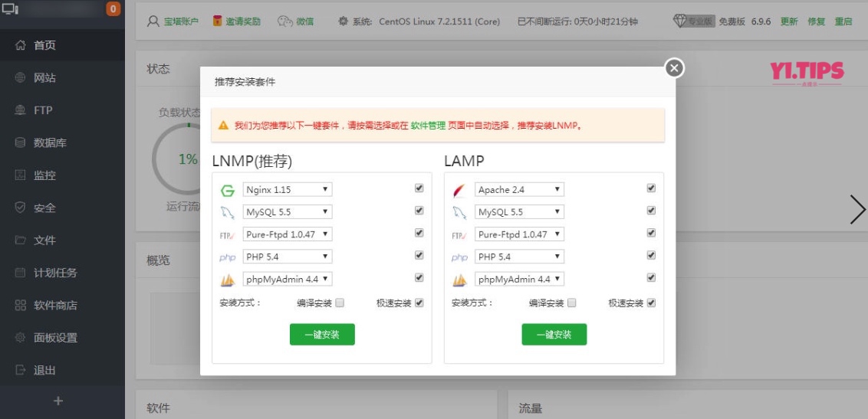Click the Apache feather icon in LAMP
Image resolution: width=868 pixels, height=419 pixels.
click(459, 191)
